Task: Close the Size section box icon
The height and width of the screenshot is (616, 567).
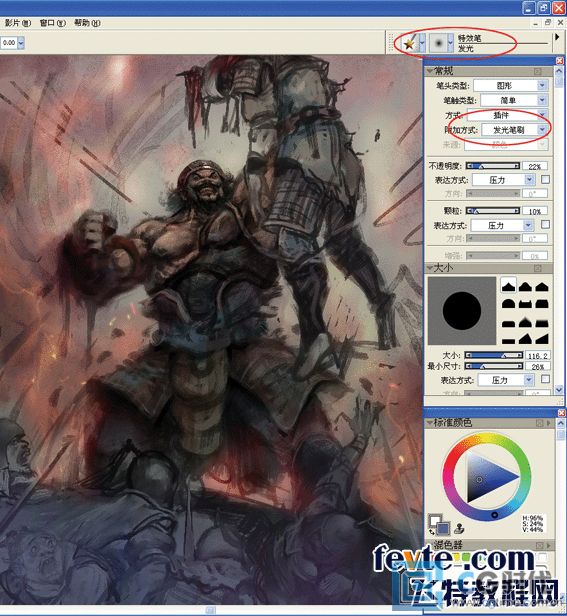Action: (x=537, y=268)
